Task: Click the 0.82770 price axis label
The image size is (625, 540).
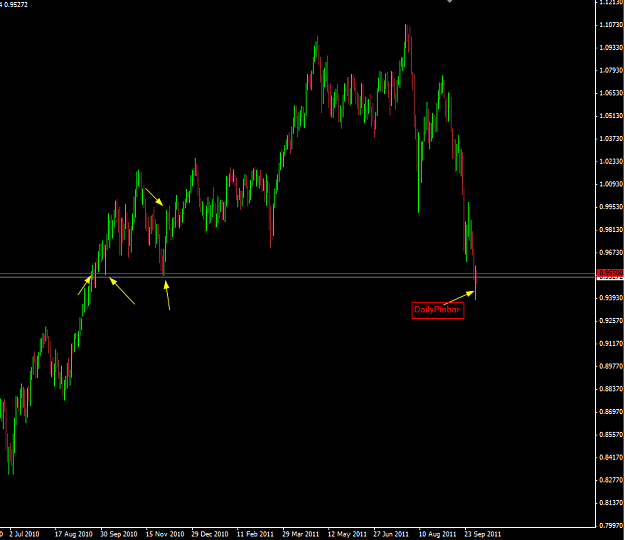Action: click(611, 479)
